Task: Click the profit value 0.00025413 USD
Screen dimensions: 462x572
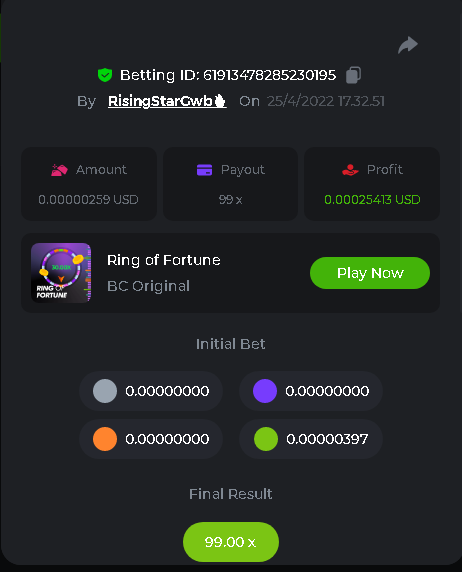Action: click(372, 200)
